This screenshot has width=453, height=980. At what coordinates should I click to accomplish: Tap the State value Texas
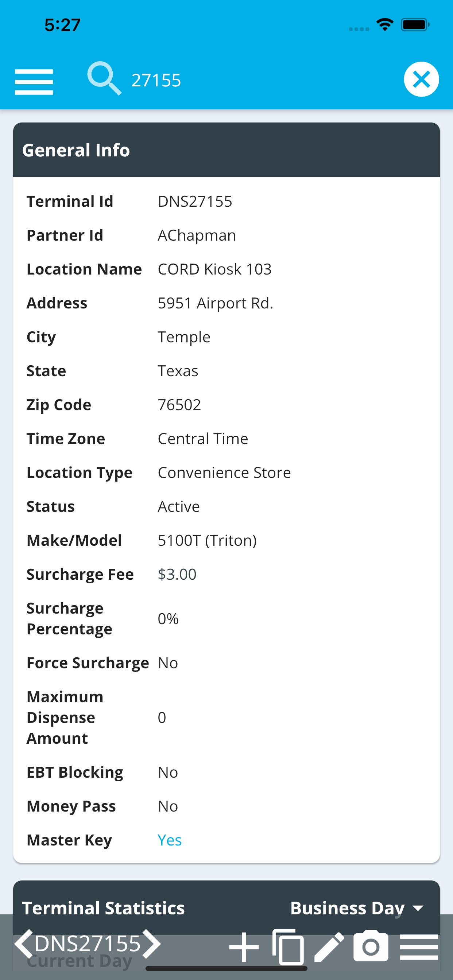click(178, 371)
